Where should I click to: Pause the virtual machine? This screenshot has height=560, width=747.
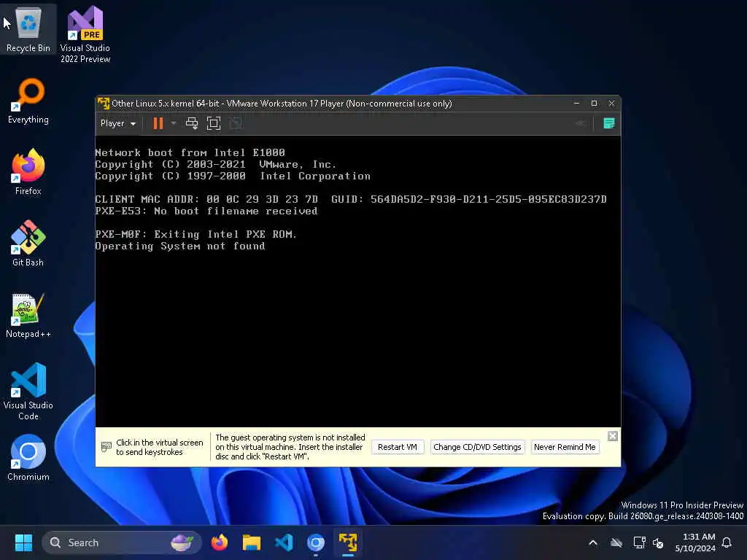tap(158, 123)
